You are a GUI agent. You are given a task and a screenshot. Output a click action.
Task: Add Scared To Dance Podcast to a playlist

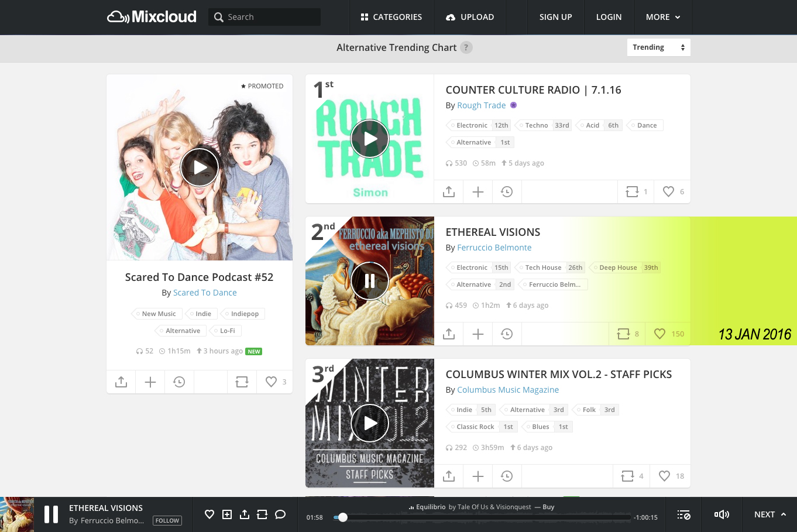(x=150, y=382)
